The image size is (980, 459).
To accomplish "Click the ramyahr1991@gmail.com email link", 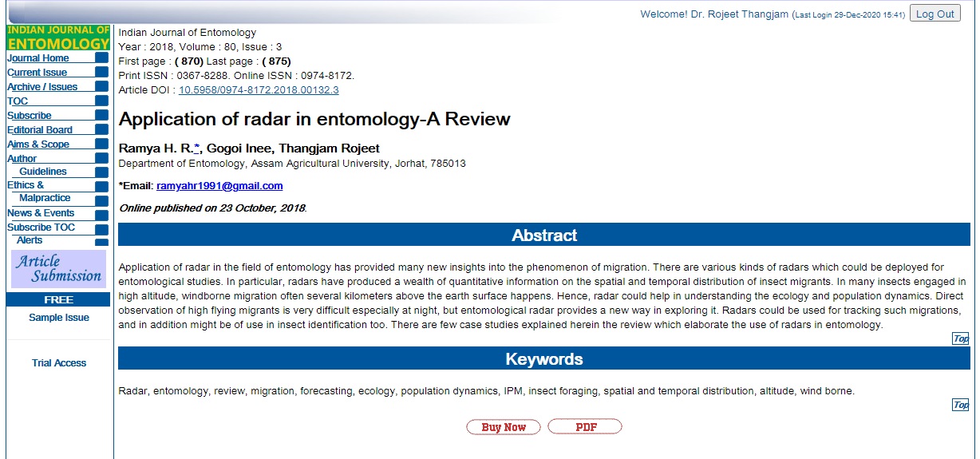I will click(x=219, y=186).
